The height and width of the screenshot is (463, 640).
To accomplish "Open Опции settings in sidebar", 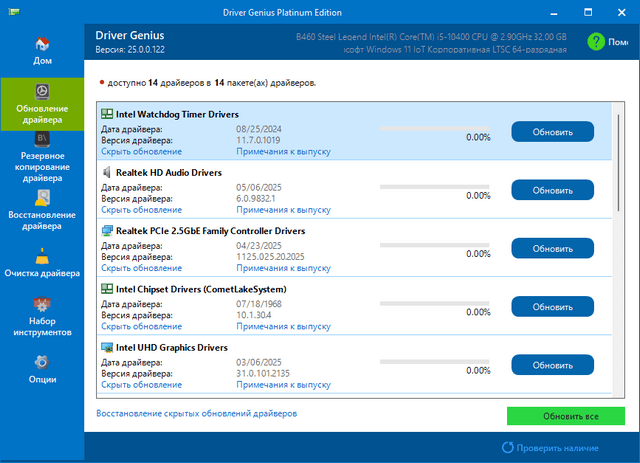I will tap(41, 370).
